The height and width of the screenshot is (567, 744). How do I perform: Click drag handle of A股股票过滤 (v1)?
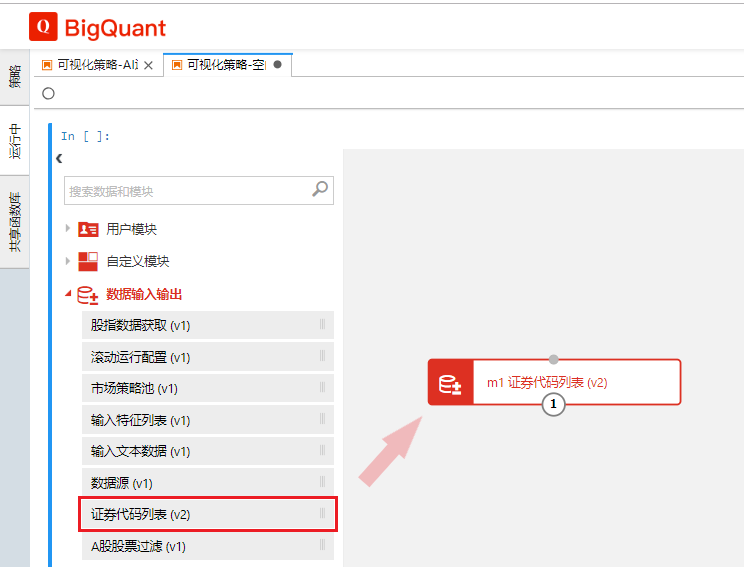323,545
